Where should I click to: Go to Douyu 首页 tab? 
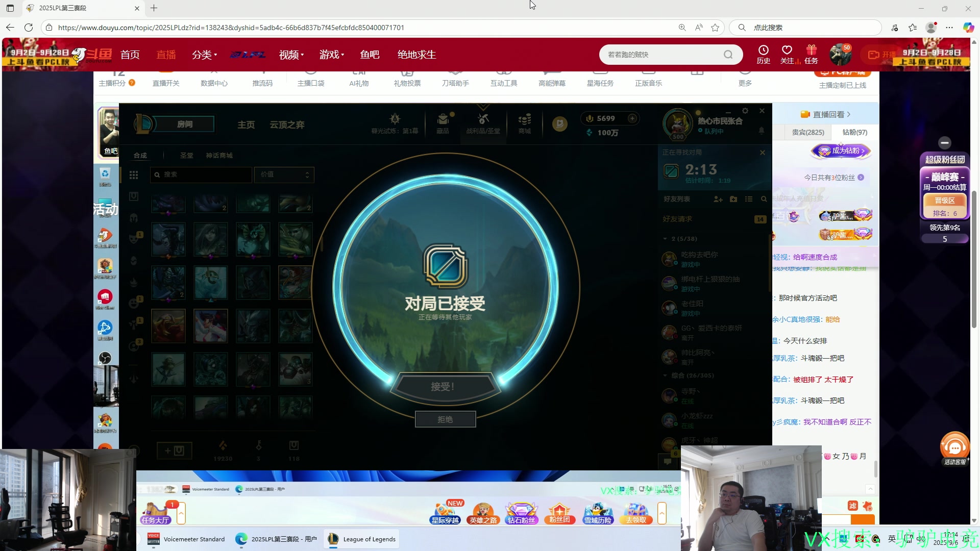point(130,55)
